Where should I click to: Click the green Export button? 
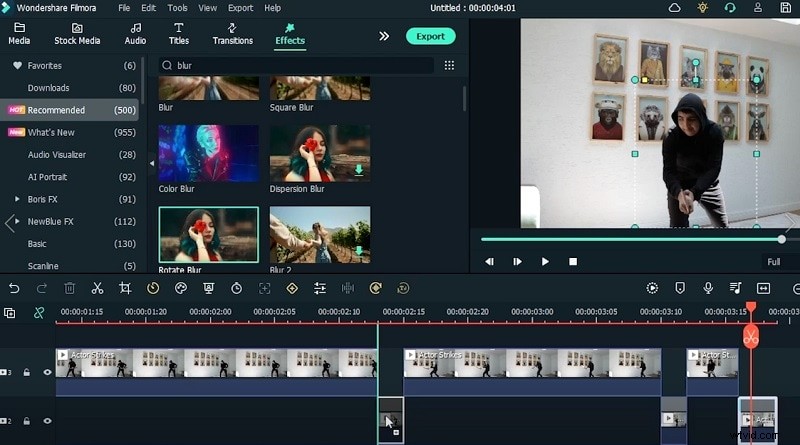431,36
